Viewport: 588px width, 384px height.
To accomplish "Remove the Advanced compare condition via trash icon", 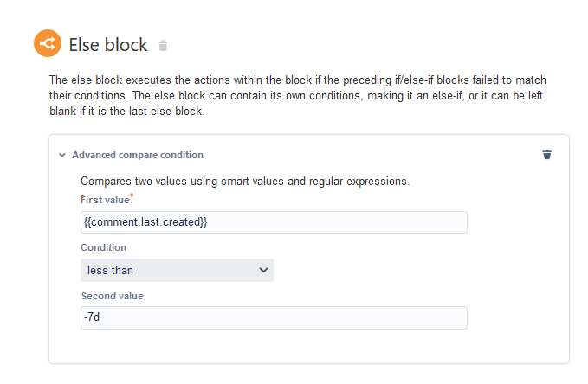I will pos(546,154).
